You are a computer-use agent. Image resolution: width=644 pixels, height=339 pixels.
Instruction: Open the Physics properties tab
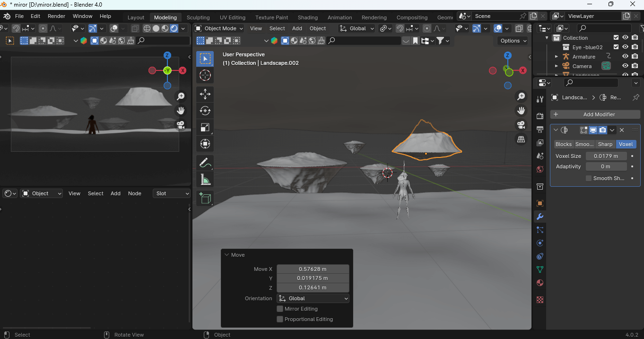pyautogui.click(x=540, y=243)
